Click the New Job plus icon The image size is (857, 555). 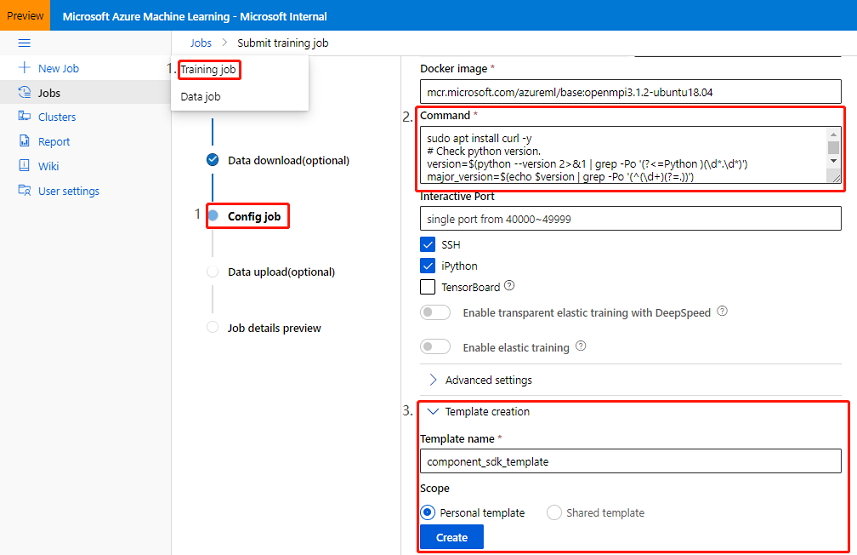pos(24,68)
